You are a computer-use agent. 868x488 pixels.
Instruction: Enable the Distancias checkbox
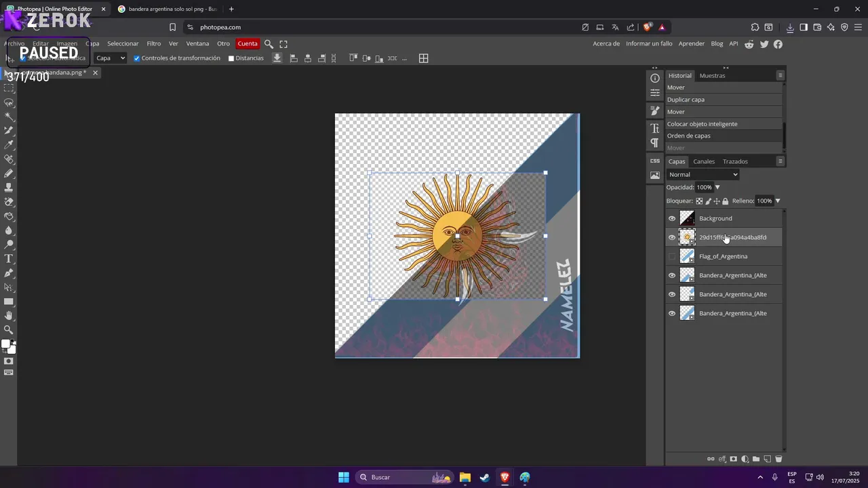231,58
